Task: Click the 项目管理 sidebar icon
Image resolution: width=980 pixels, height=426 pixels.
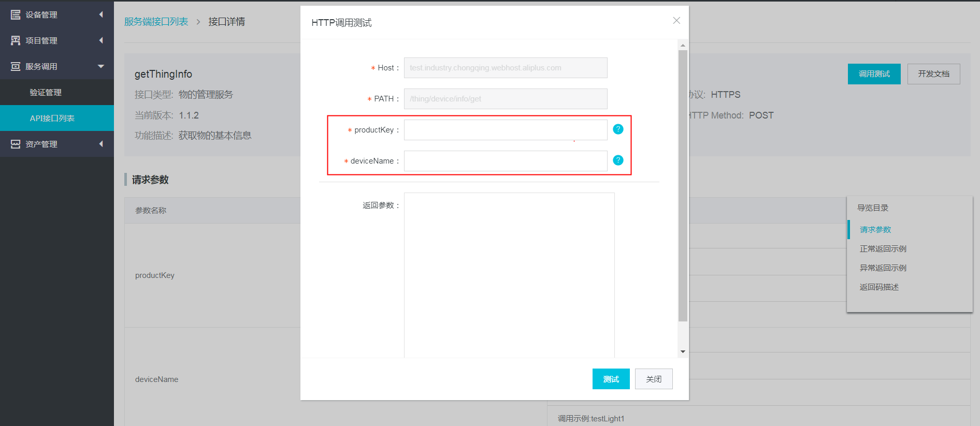Action: coord(16,40)
